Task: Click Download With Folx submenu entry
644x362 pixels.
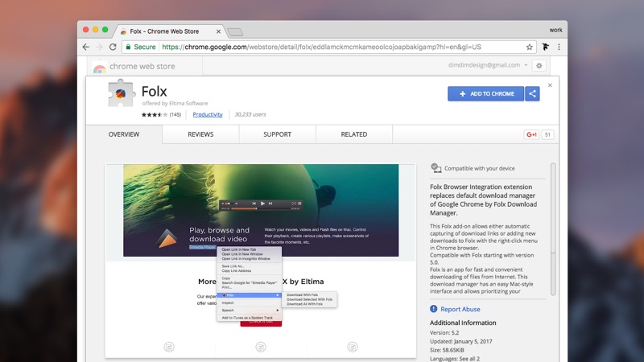Action: (x=303, y=294)
